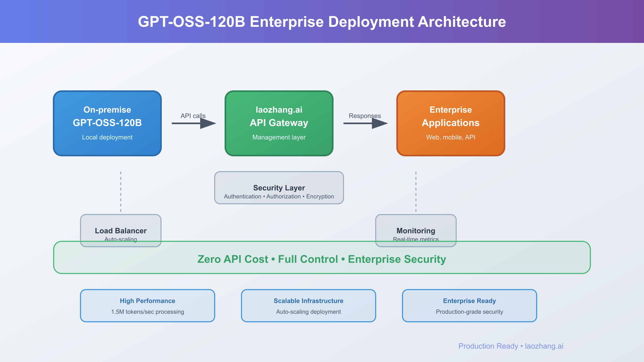The image size is (644, 362).
Task: Select the Enterprise Ready card
Action: (x=470, y=306)
